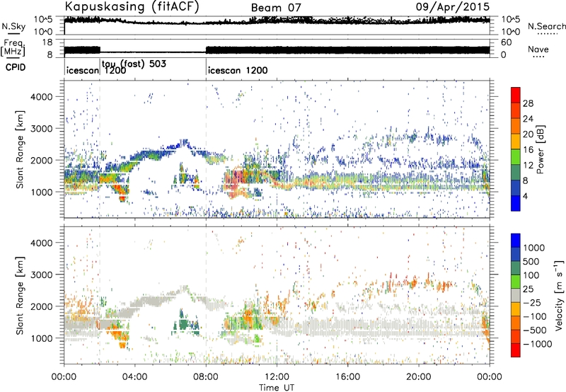The image size is (566, 392).
Task: Click 'Slant Range [km]' title of velocity panel
Action: click(20, 296)
